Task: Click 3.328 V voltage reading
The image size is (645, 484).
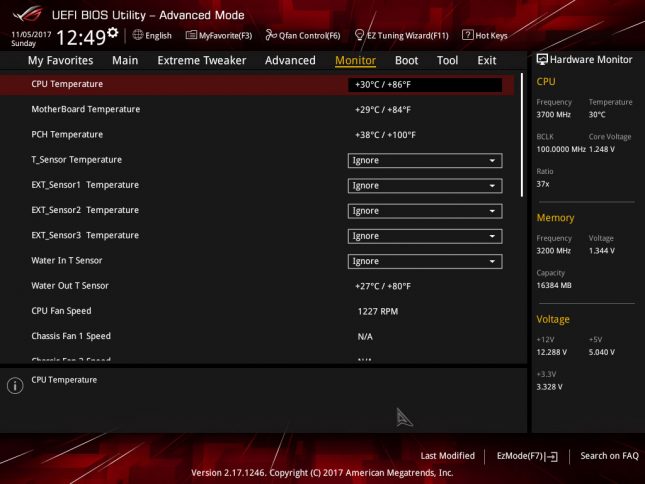Action: point(549,387)
